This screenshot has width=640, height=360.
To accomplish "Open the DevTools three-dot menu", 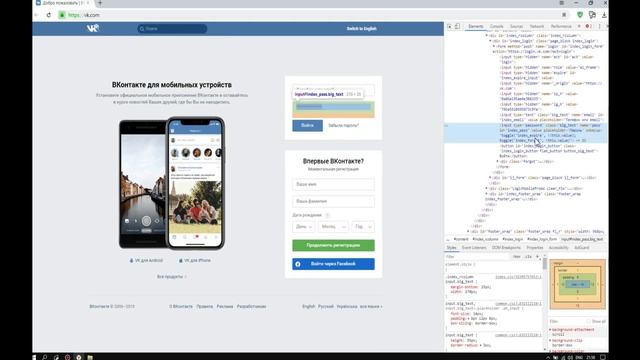I will [x=599, y=27].
